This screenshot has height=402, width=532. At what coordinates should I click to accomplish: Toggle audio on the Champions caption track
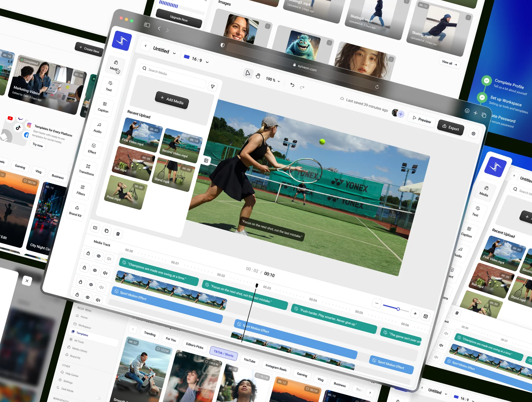(109, 259)
